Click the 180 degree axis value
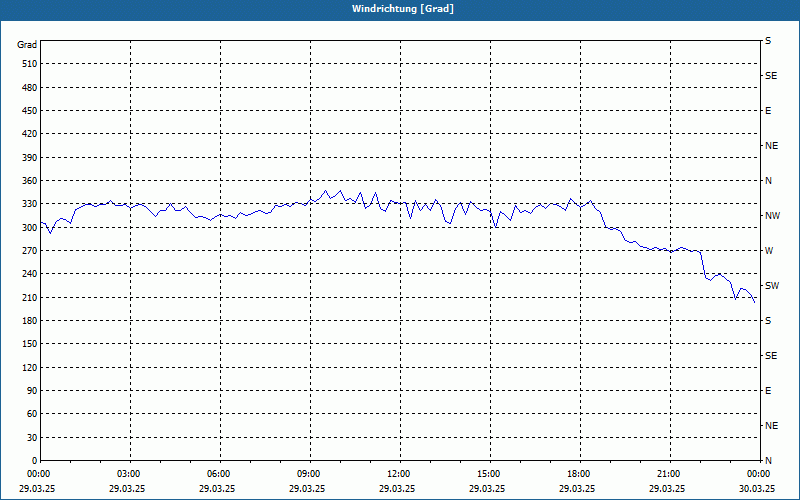Viewport: 800px width, 500px height. [30, 321]
